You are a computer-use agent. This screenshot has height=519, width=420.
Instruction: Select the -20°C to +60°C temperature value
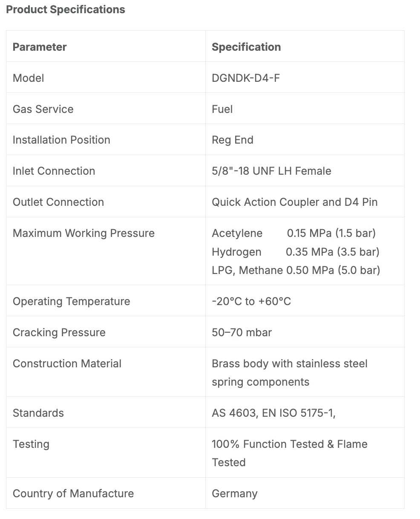pyautogui.click(x=251, y=301)
